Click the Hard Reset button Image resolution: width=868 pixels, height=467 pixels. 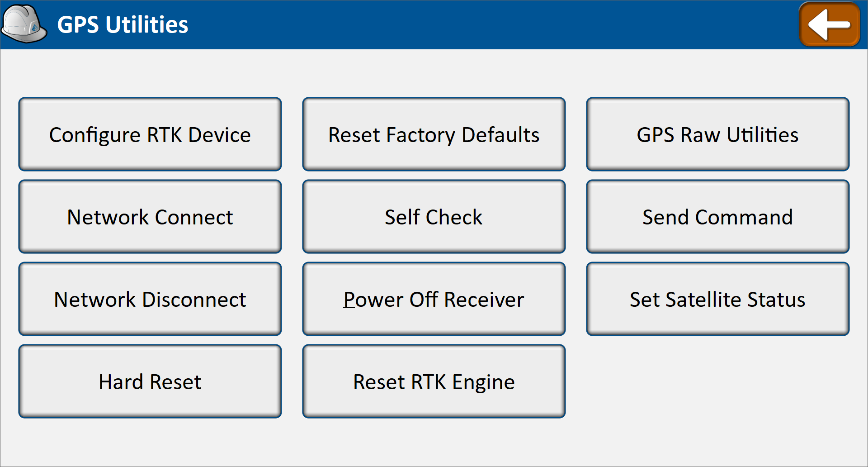[150, 381]
